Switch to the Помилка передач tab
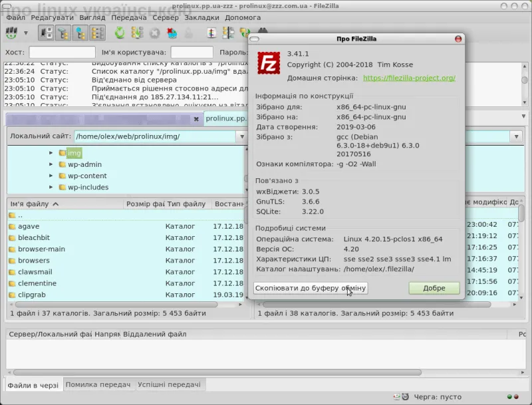 pos(98,384)
